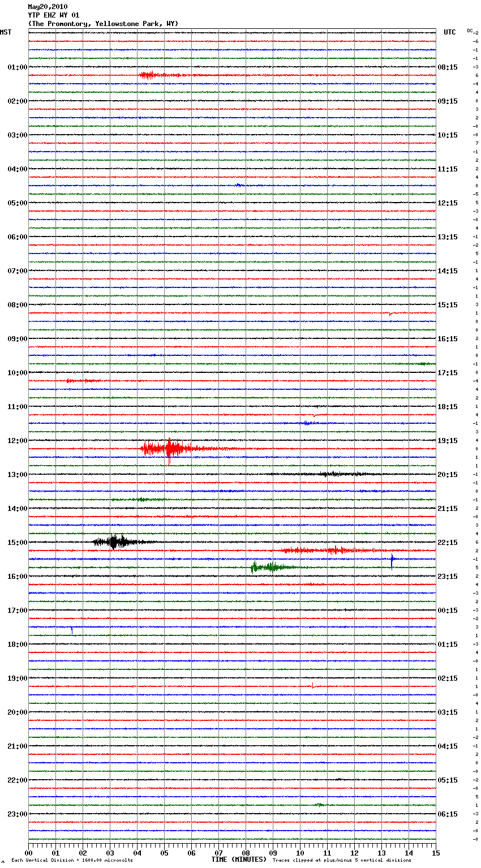Click minute axis tick label 08
481x868 pixels.
[x=246, y=853]
